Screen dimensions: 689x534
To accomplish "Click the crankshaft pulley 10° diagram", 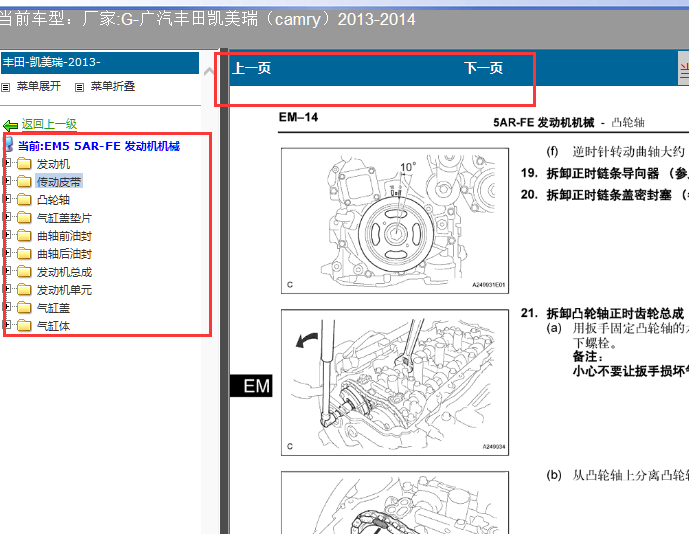I will tap(395, 221).
